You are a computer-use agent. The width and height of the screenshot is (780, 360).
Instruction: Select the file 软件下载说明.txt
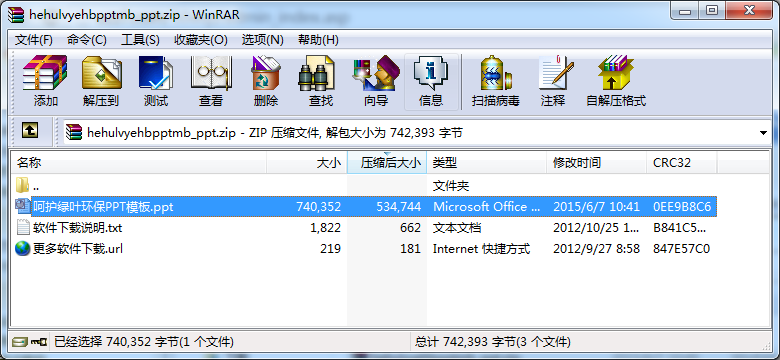(x=78, y=228)
